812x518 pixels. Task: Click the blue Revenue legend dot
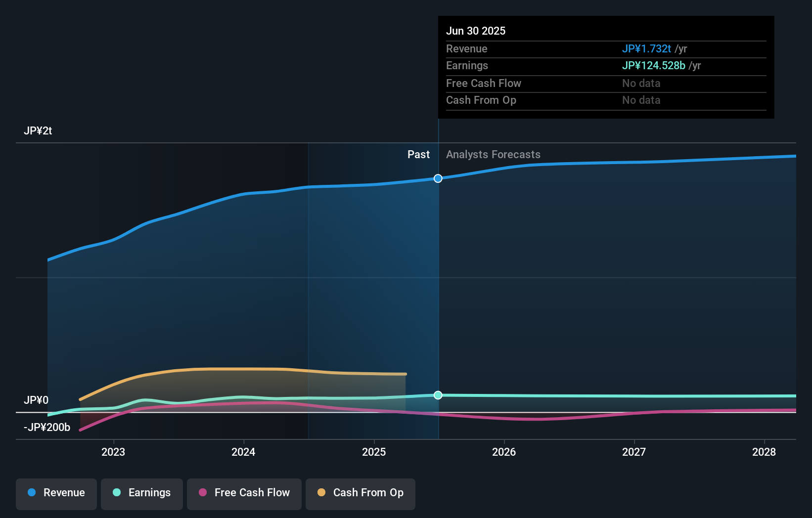[x=31, y=493]
